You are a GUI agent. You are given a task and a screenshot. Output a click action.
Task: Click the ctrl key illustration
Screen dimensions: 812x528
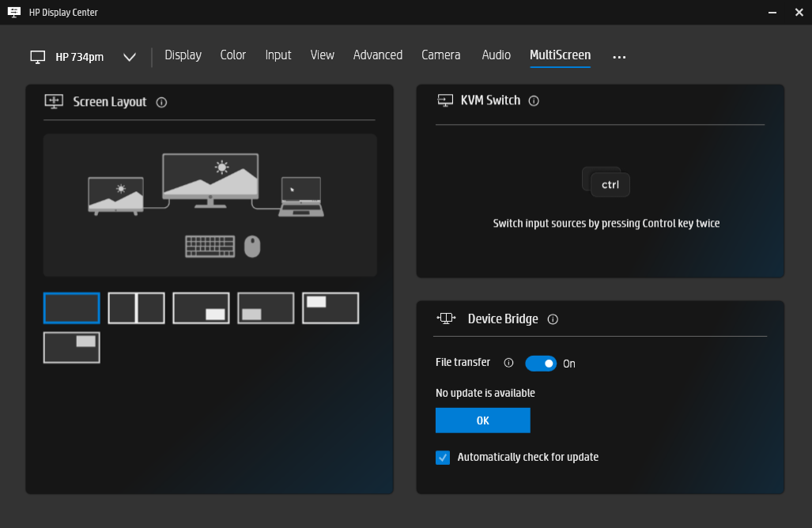tap(606, 182)
